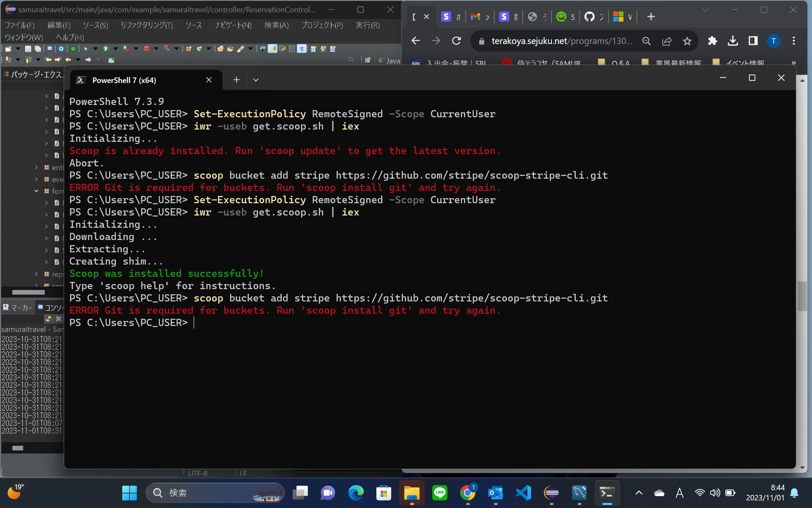Click the Pin Editor icon in Eclipse
The image size is (812, 508).
point(111,60)
